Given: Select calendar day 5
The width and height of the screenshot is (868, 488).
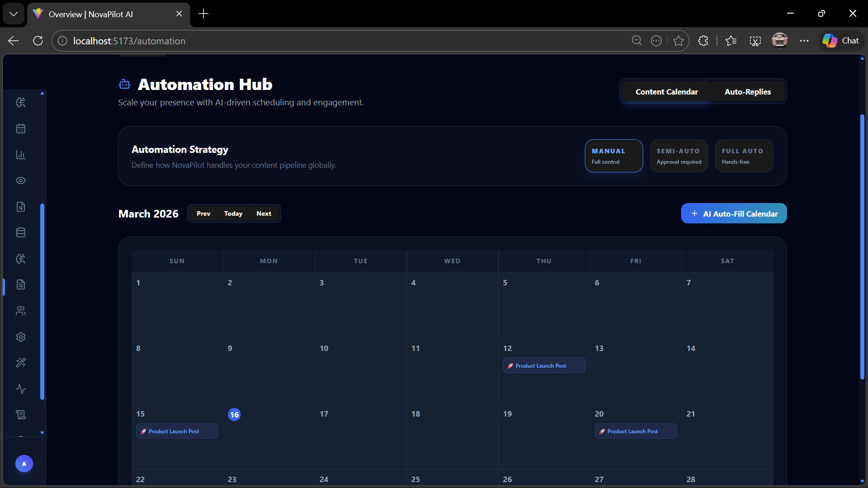Looking at the screenshot, I should coord(544,305).
